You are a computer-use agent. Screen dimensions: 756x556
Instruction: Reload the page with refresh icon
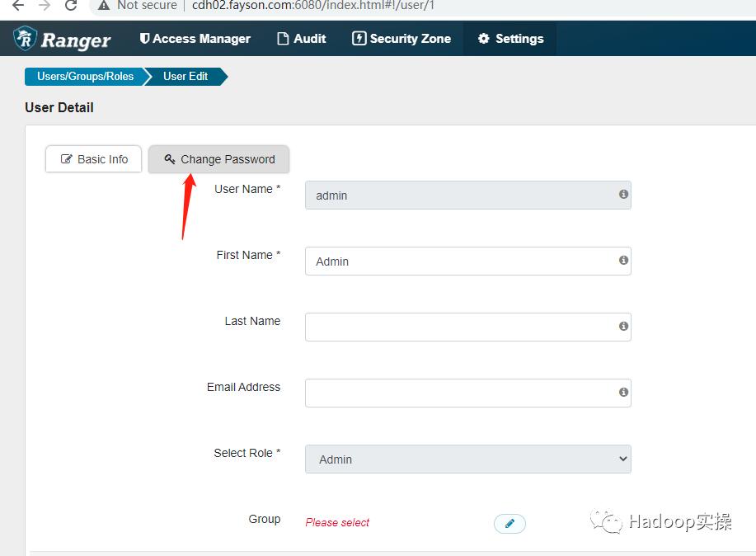click(x=71, y=5)
